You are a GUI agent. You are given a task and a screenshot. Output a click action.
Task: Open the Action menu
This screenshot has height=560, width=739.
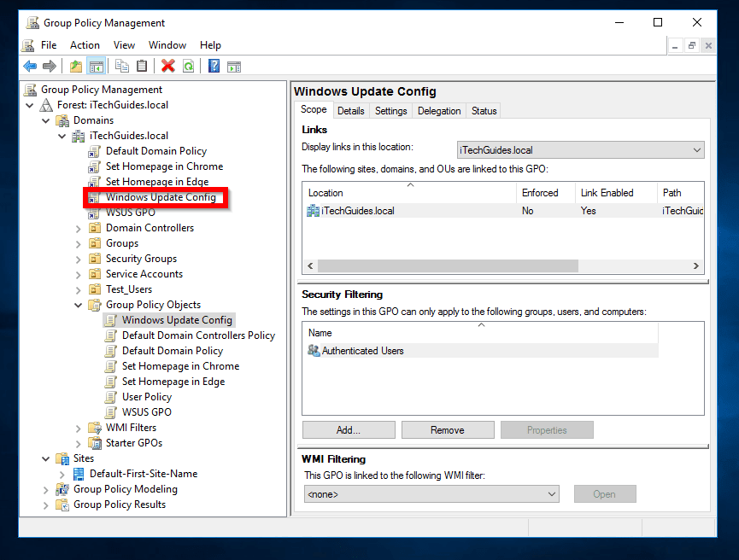[85, 45]
